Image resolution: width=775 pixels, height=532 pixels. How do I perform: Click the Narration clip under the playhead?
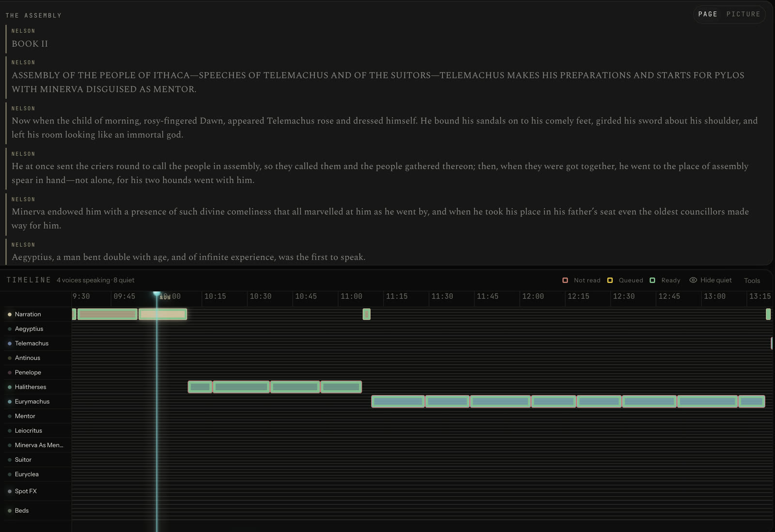[x=163, y=314]
